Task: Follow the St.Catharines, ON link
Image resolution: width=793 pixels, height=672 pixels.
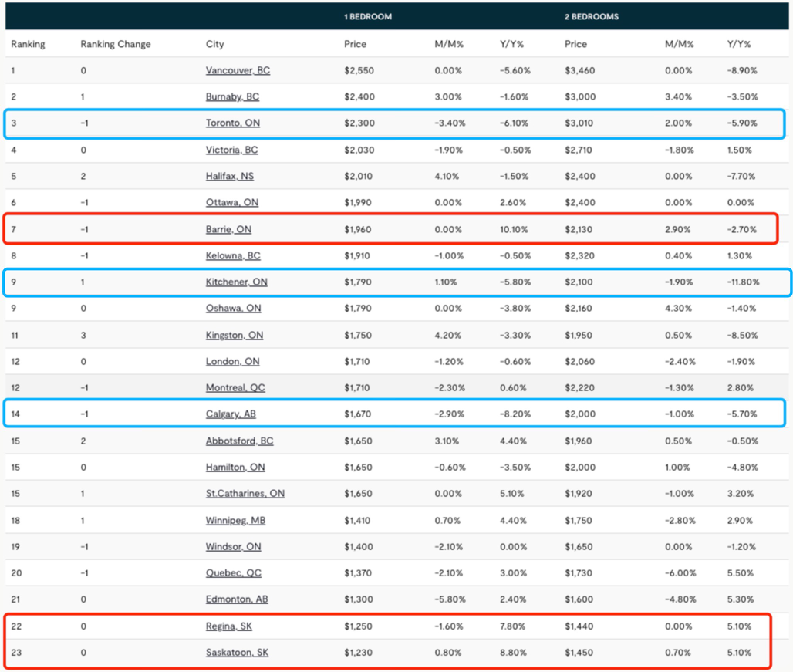Action: point(245,493)
